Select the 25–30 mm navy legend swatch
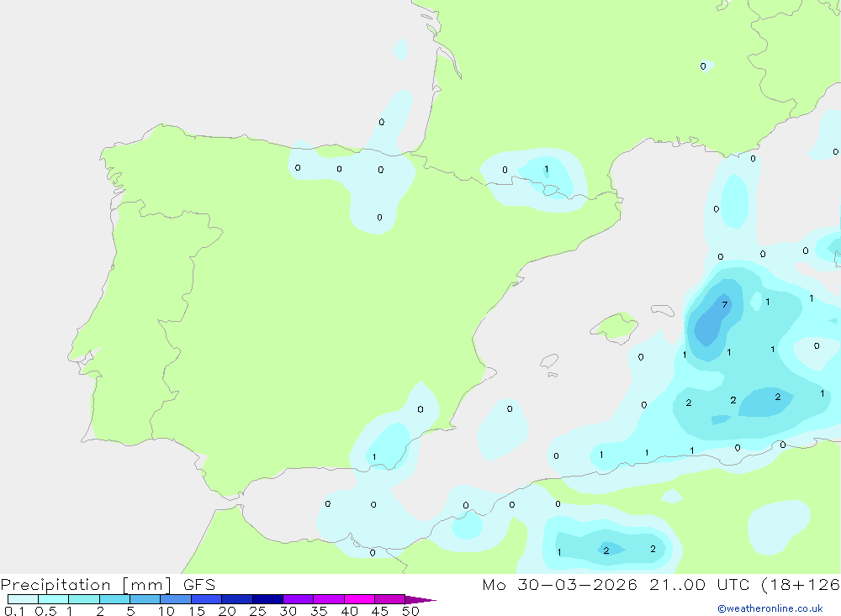 coord(267,599)
